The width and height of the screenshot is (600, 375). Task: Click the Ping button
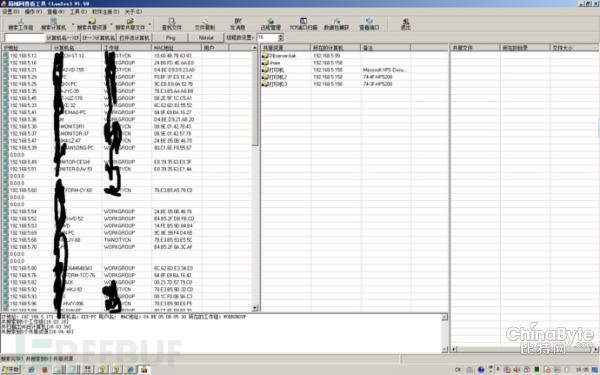tap(171, 38)
